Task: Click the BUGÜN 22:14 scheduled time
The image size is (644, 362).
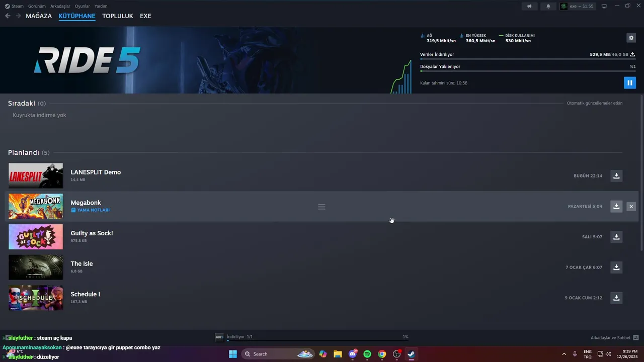Action: pos(588,176)
